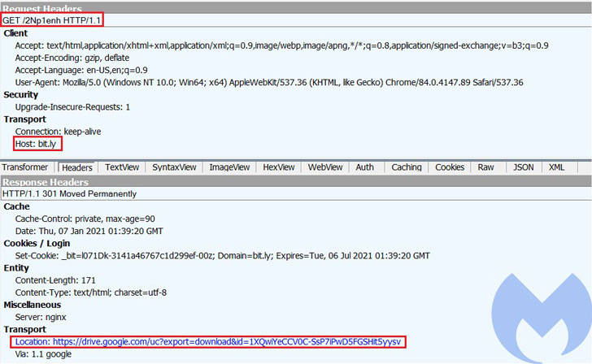592x364 pixels.
Task: Select the XML tab
Action: pyautogui.click(x=556, y=167)
